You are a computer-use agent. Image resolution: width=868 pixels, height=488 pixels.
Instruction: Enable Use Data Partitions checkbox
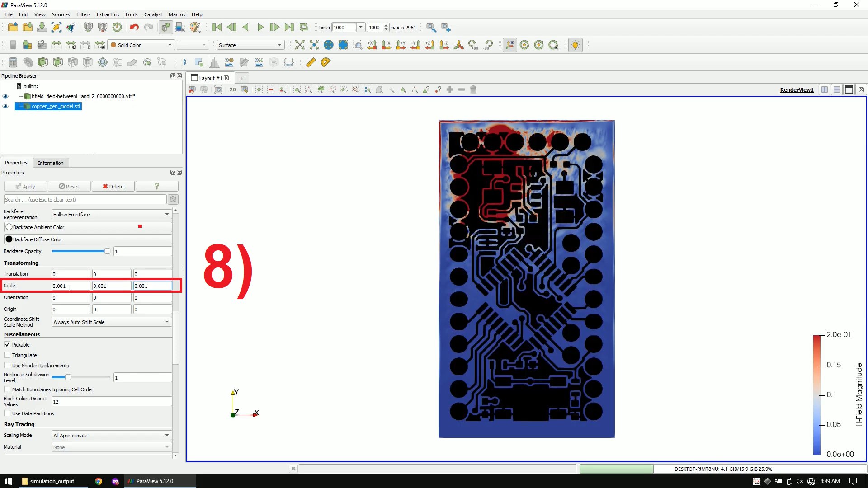point(8,413)
